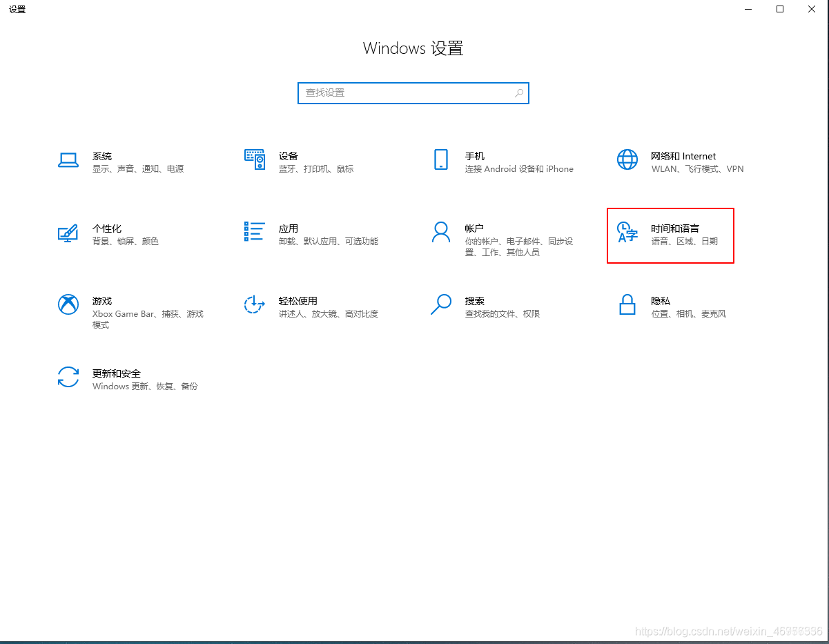Open the 网络和 Internet title
The width and height of the screenshot is (829, 644).
click(683, 156)
